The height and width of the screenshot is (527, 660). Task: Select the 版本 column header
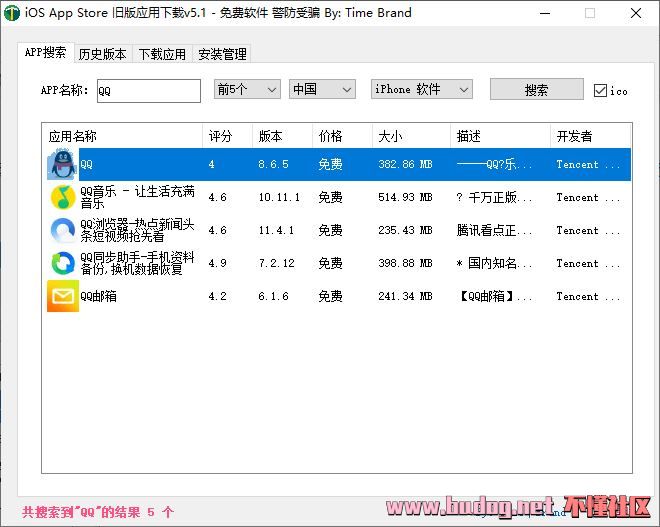[280, 136]
